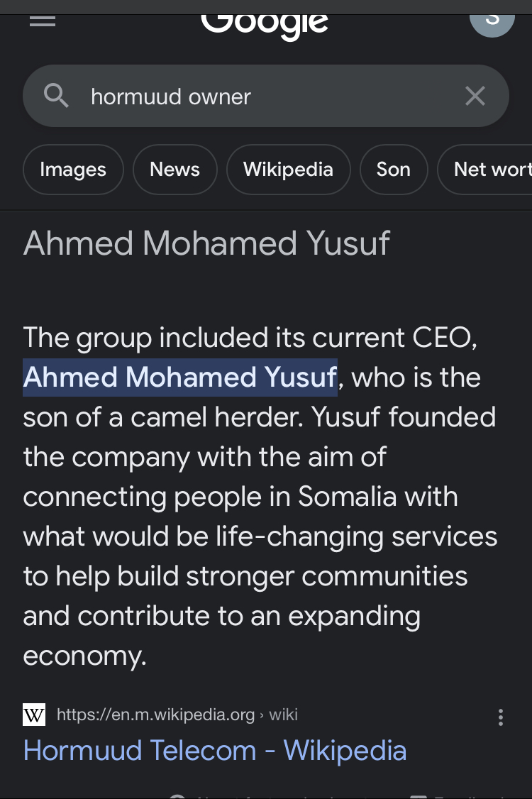This screenshot has height=799, width=532.
Task: Click the Wikipedia favicon beside the URL
Action: (34, 715)
